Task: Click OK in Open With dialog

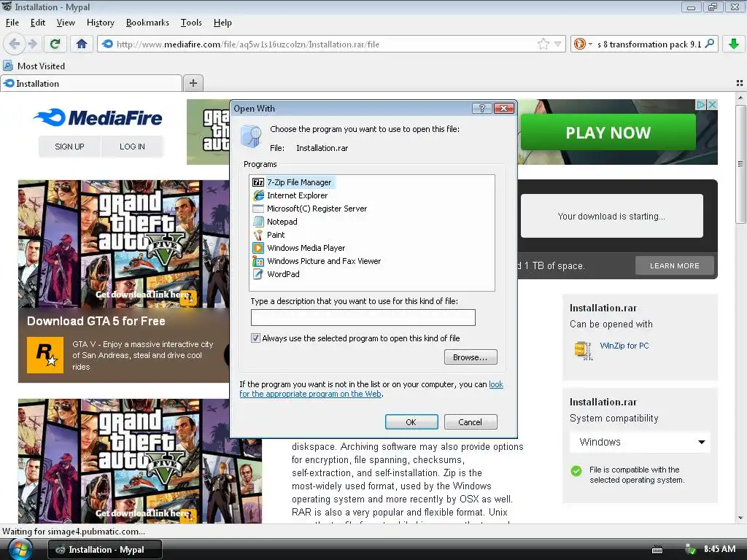Action: coord(411,422)
